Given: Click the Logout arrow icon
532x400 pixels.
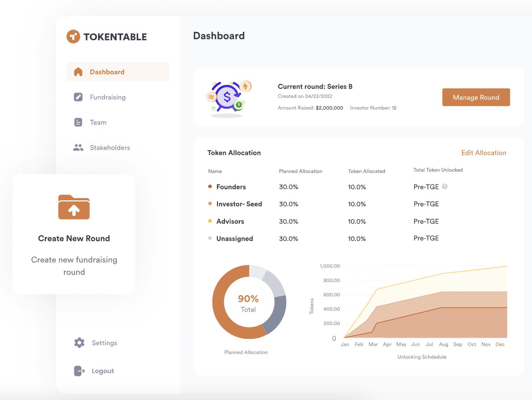Looking at the screenshot, I should (x=80, y=371).
